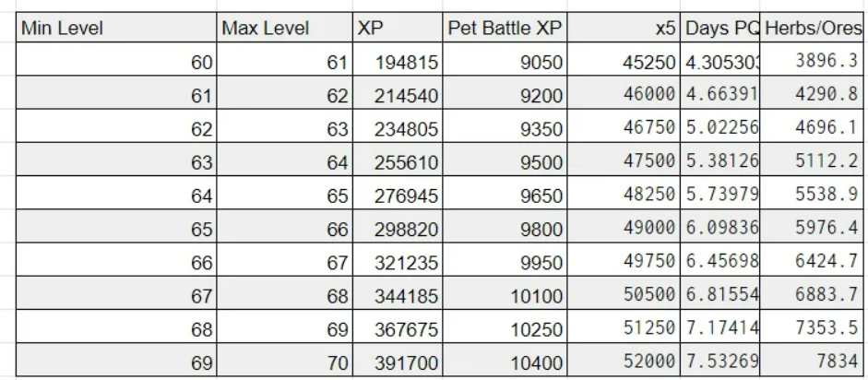The image size is (868, 380).
Task: Select the Max Level header cell
Action: click(284, 29)
